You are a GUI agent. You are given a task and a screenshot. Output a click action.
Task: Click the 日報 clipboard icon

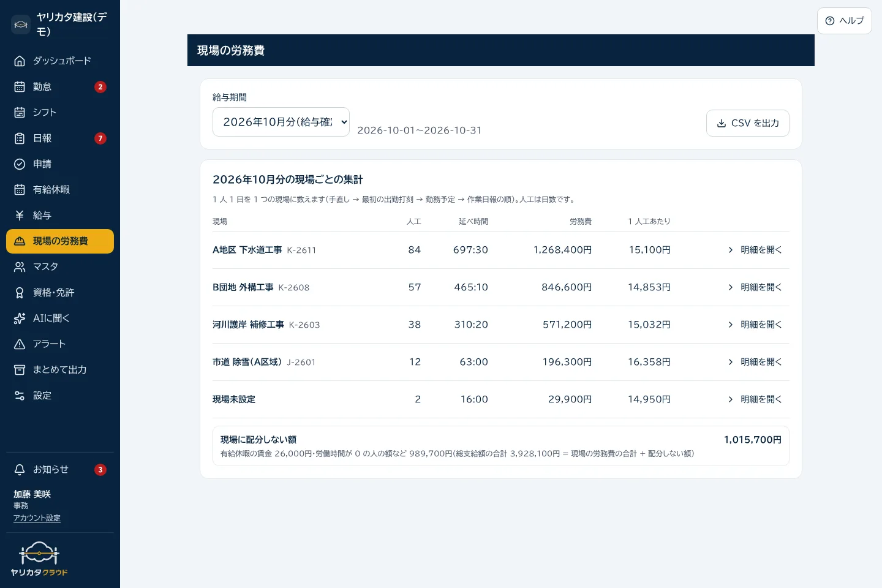pos(20,138)
